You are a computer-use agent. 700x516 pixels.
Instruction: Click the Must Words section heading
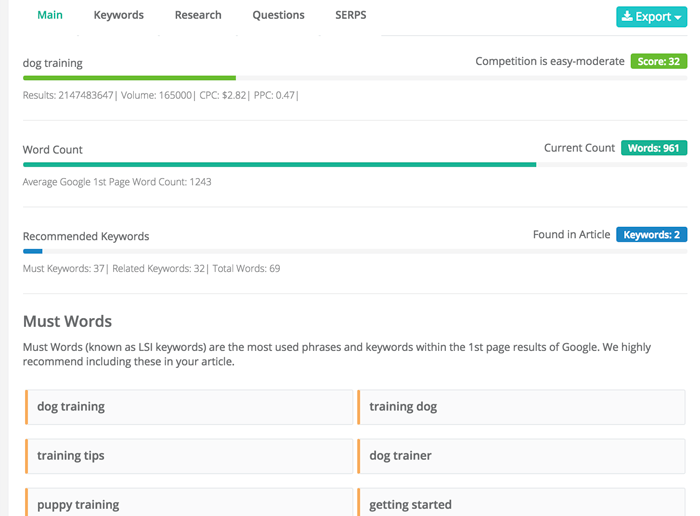pyautogui.click(x=67, y=322)
